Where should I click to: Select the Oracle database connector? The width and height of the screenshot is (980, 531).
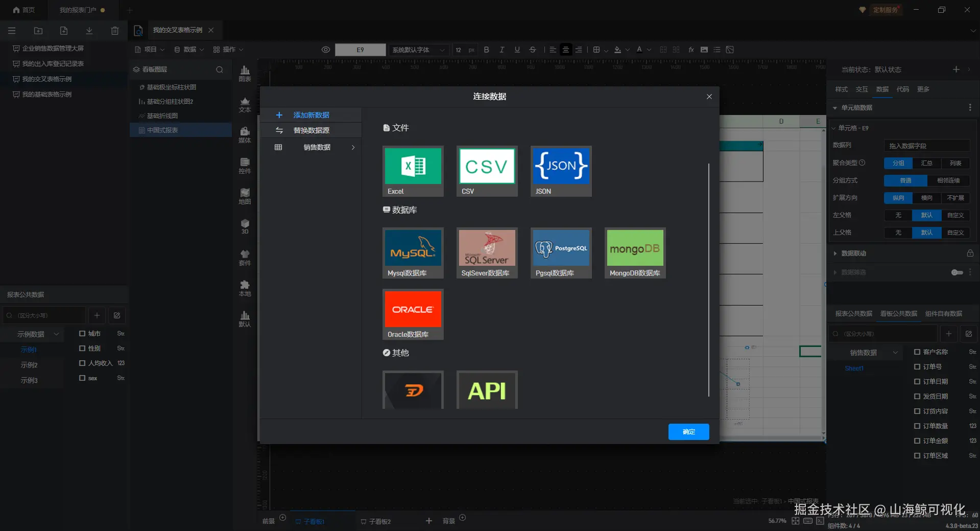pyautogui.click(x=413, y=314)
